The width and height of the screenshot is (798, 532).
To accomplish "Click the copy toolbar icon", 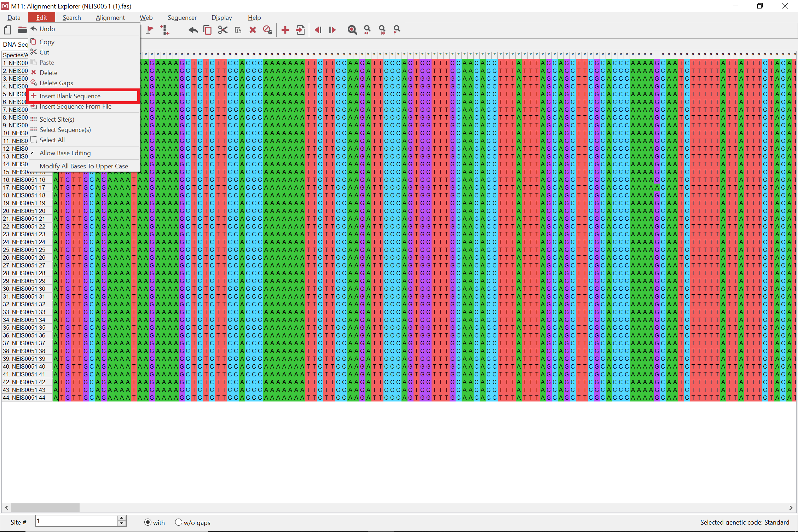I will coord(208,30).
